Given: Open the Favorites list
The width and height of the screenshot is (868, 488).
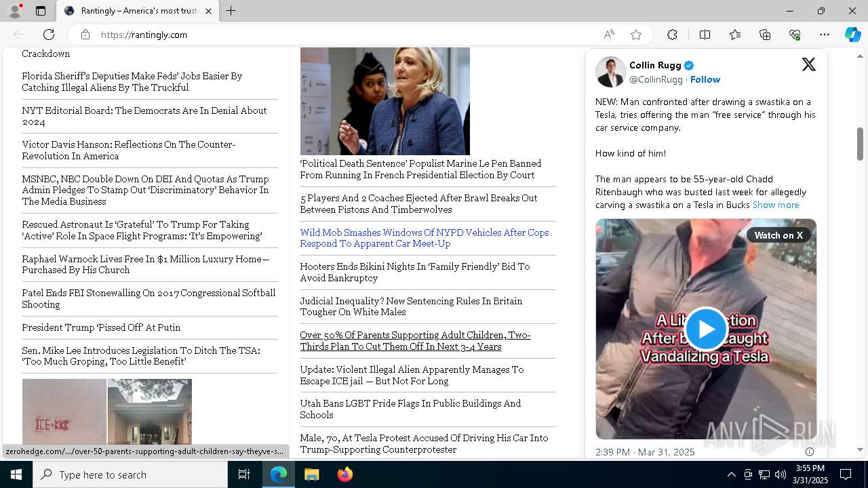Looking at the screenshot, I should (x=735, y=35).
